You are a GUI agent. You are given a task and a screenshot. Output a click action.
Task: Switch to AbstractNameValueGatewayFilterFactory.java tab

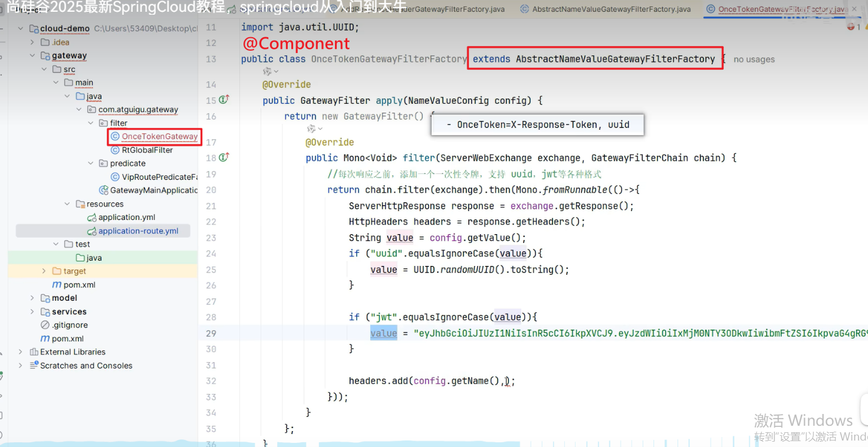(606, 9)
